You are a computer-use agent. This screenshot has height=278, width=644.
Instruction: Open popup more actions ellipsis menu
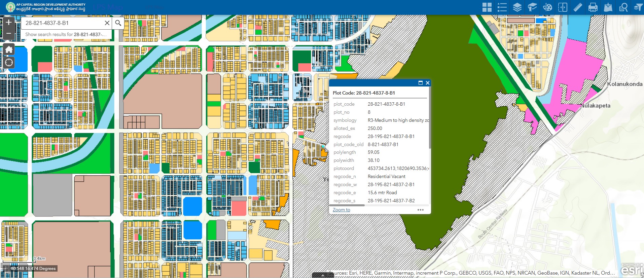point(421,210)
